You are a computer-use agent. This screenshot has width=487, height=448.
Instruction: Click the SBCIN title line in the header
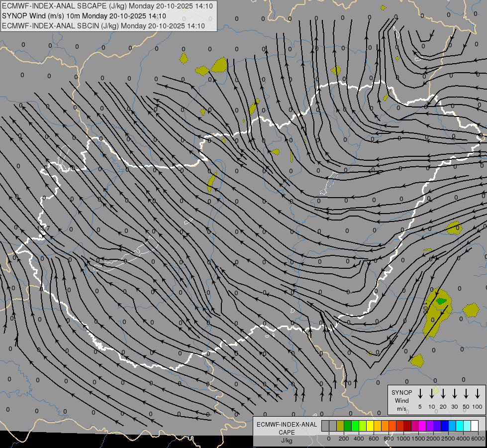click(x=103, y=26)
